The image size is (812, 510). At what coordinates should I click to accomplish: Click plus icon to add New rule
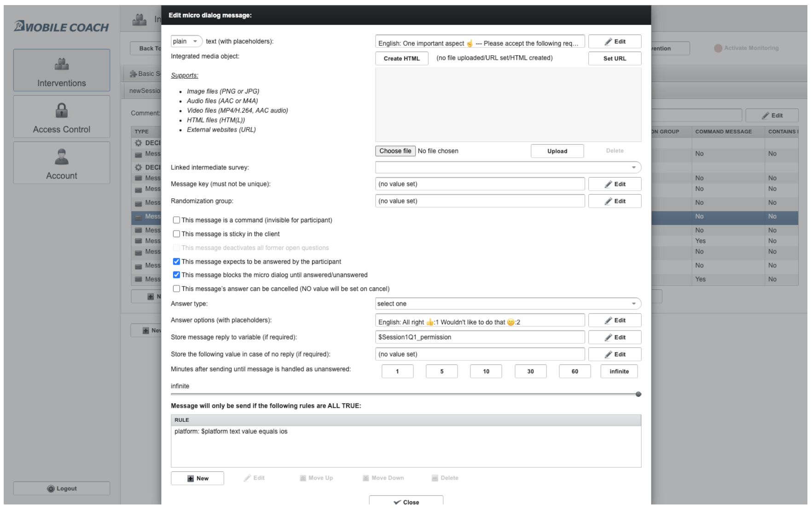click(191, 478)
